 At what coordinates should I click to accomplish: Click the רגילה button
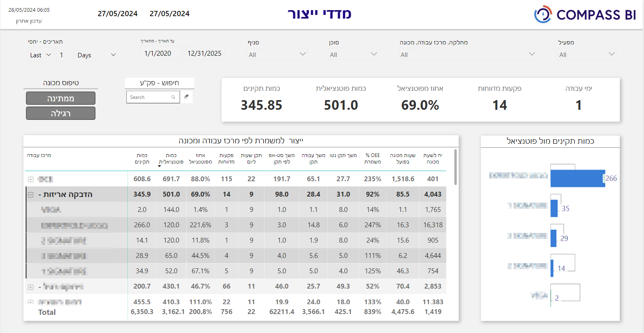click(x=61, y=113)
